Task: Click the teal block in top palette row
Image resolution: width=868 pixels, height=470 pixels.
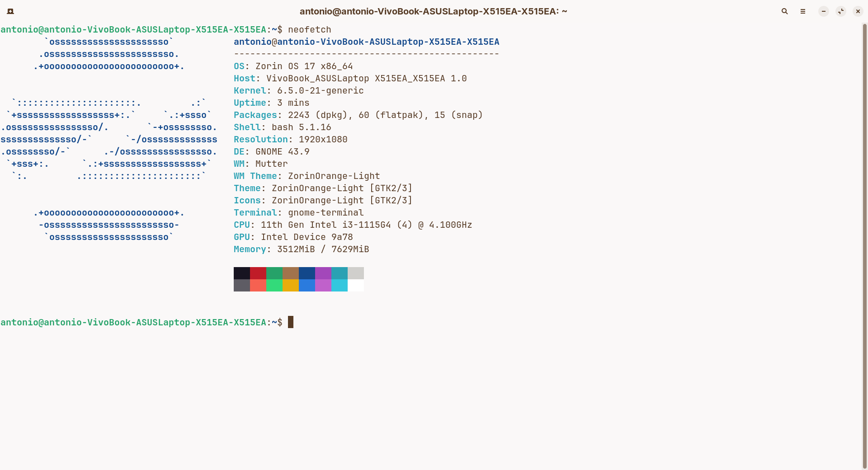Action: 340,273
